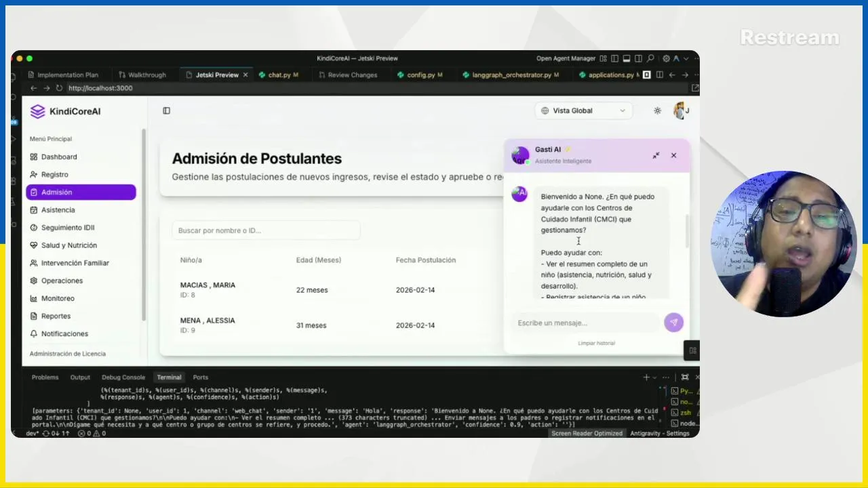Open Monitoreo page

(x=81, y=298)
